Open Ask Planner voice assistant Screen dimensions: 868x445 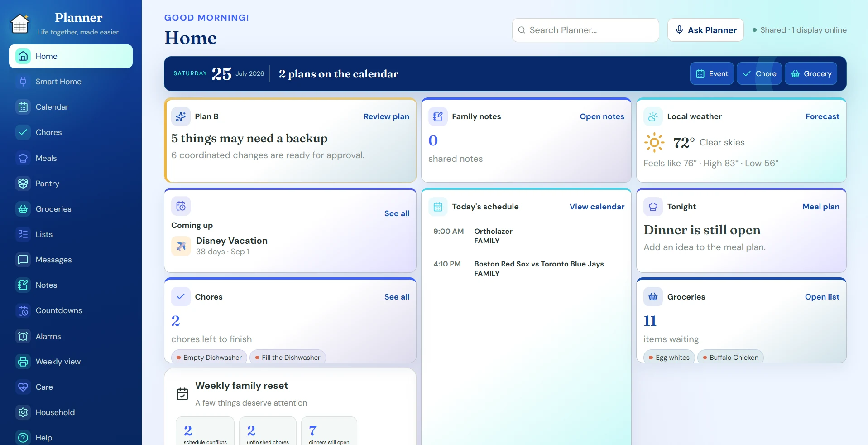705,30
